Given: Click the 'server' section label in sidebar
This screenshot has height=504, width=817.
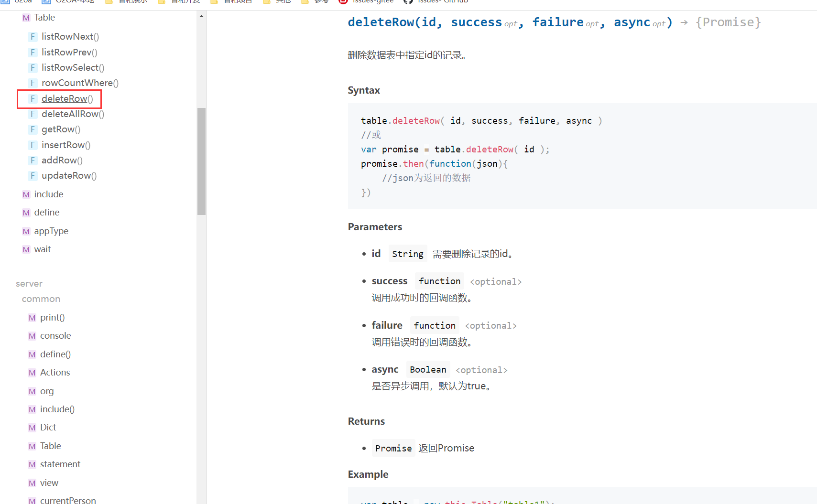Looking at the screenshot, I should 29,284.
